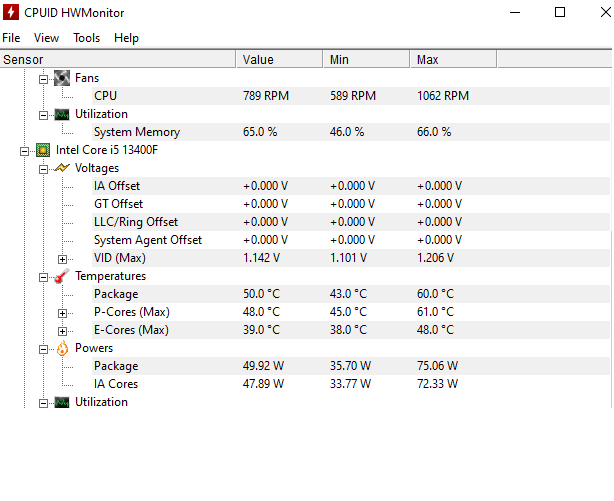
Task: Select the E-Cores (Max) label
Action: coord(131,330)
